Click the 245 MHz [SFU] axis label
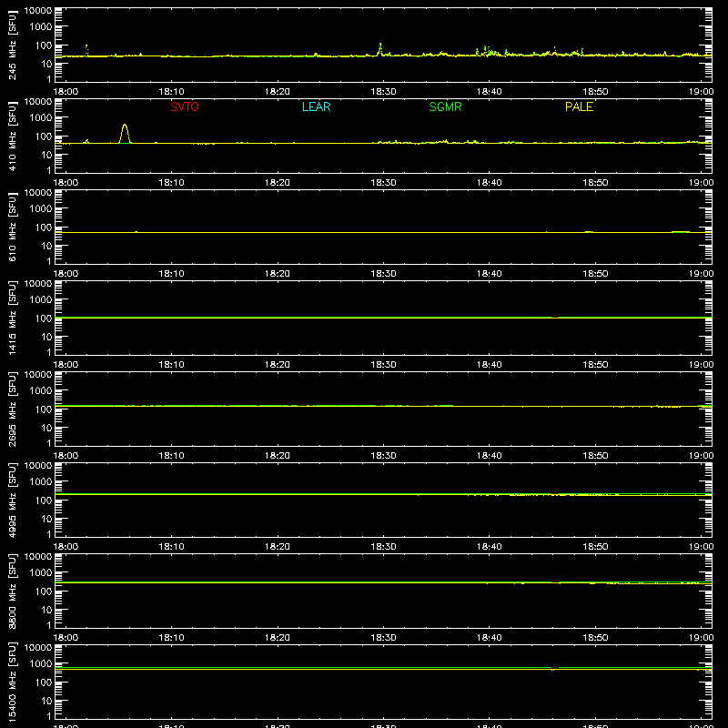The image size is (728, 728). 12,45
